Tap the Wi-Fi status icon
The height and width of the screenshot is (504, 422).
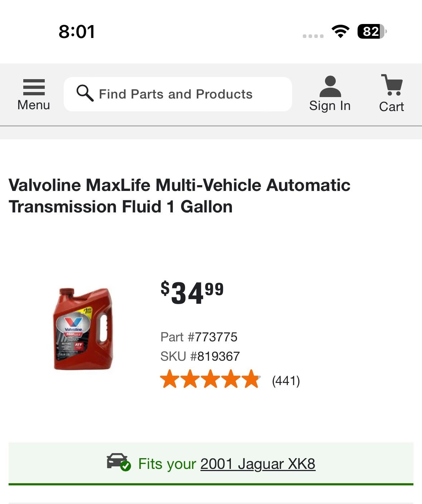click(x=340, y=32)
